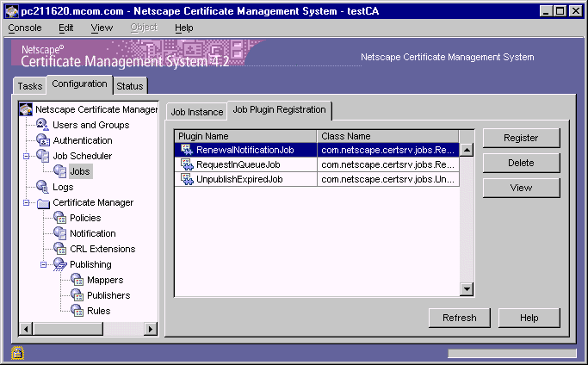Click the Jobs node icon

coord(59,171)
